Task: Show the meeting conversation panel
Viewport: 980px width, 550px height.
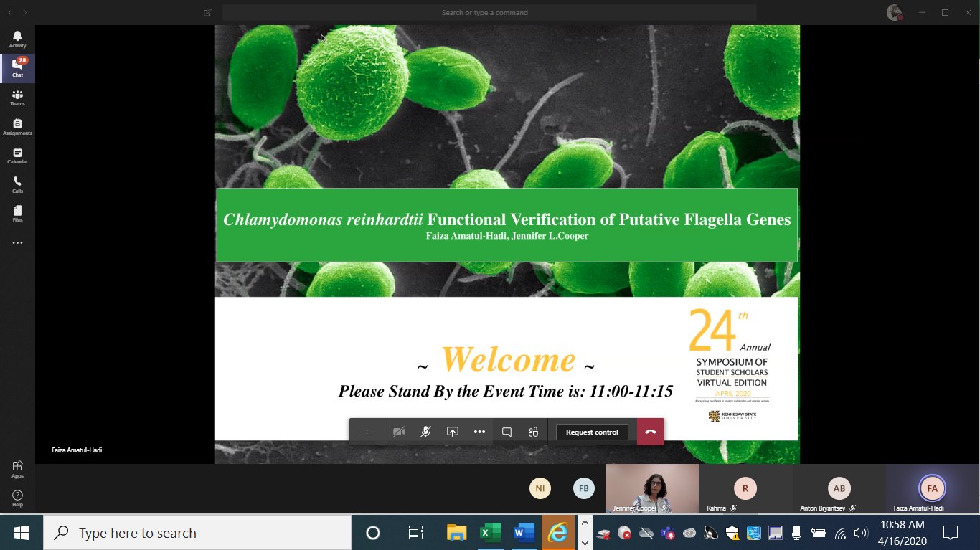Action: coord(507,432)
